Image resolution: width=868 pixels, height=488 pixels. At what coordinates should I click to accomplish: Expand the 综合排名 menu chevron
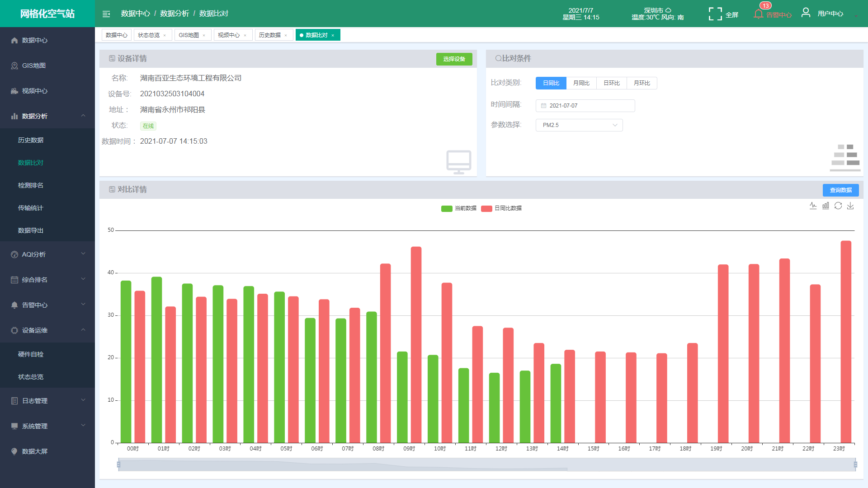tap(83, 279)
